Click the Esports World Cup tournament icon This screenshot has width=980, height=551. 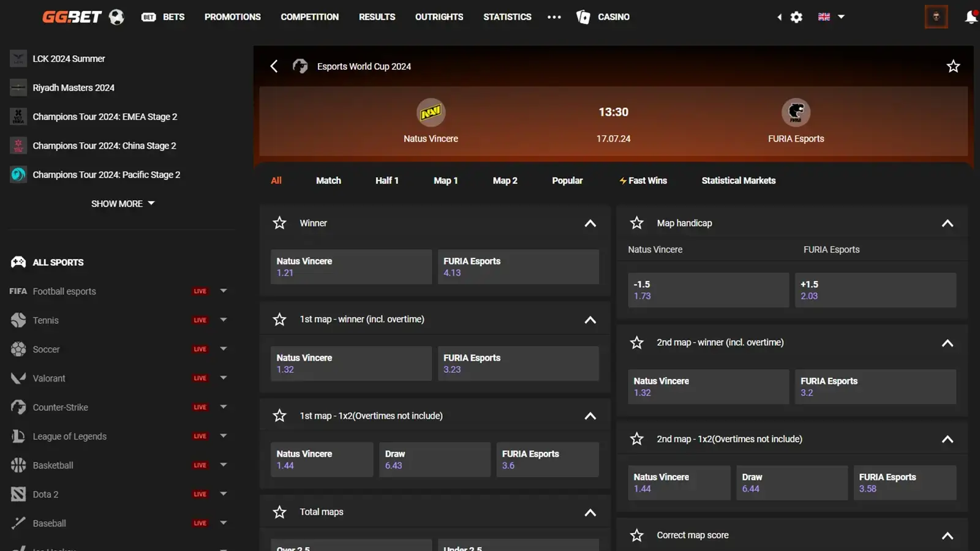300,66
